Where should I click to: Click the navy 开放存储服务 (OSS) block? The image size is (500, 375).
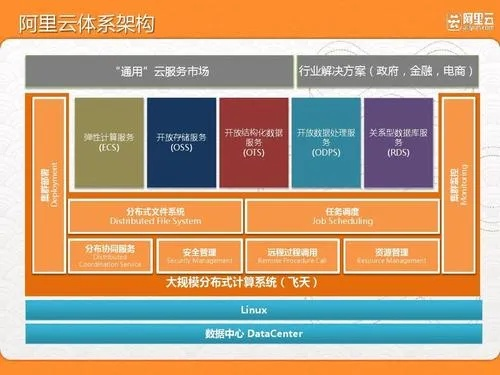pos(182,143)
